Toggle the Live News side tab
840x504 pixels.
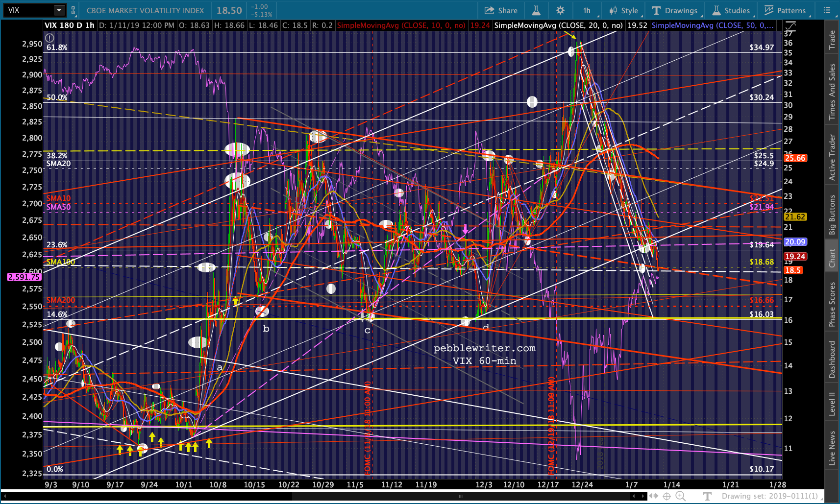click(832, 448)
